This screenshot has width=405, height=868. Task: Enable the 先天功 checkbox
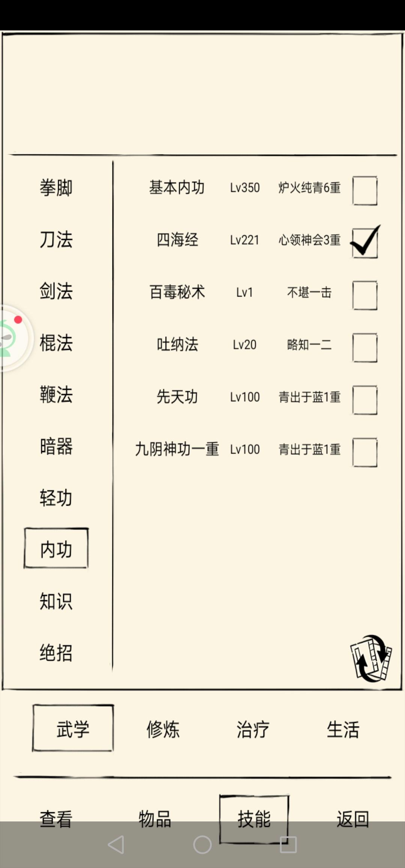[x=365, y=400]
